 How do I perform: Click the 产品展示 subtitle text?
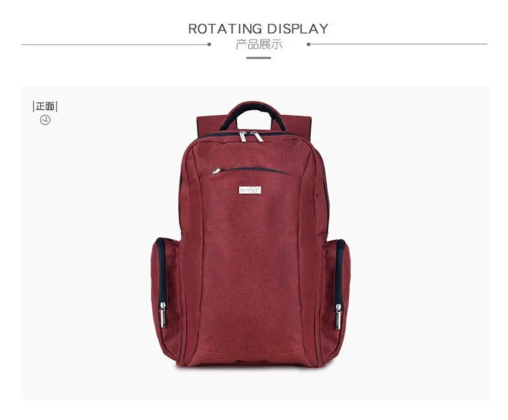(x=259, y=44)
